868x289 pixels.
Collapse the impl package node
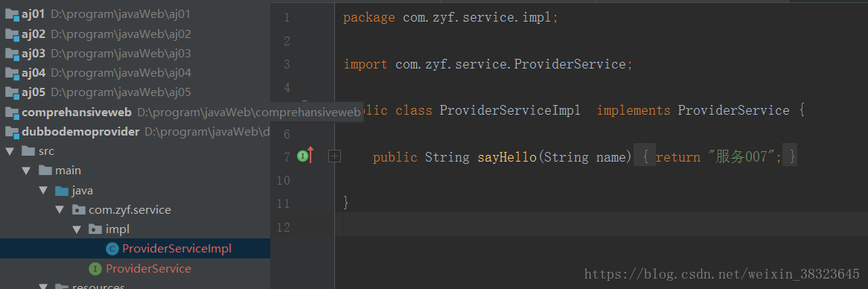77,229
